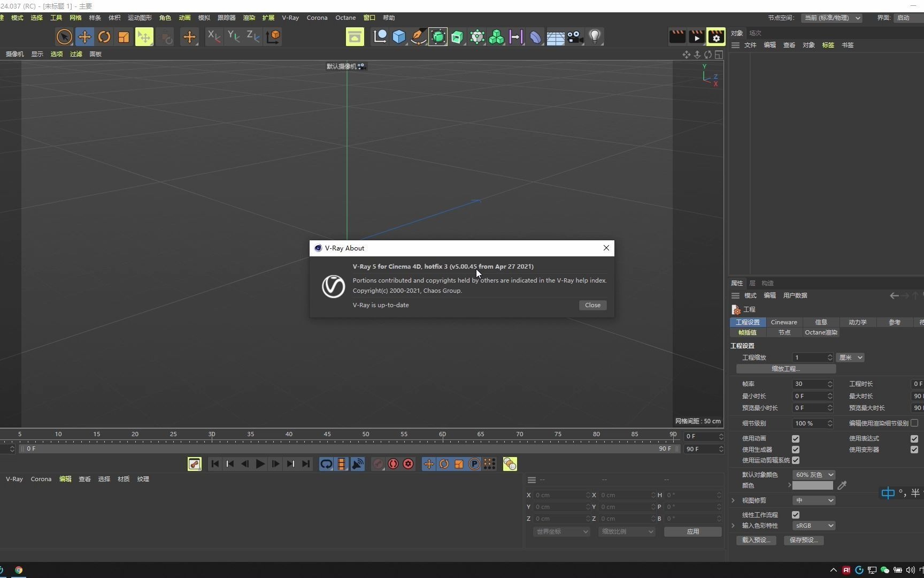Open 节点空间 dropdown

click(831, 18)
